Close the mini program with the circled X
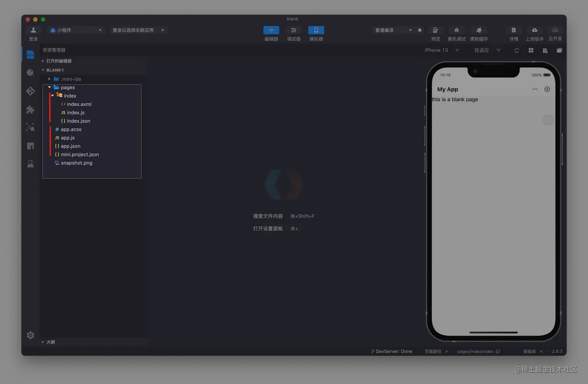The image size is (588, 384). point(547,89)
